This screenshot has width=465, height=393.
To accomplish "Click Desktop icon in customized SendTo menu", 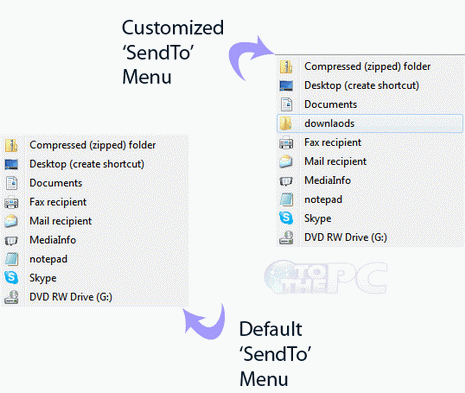I will click(286, 86).
